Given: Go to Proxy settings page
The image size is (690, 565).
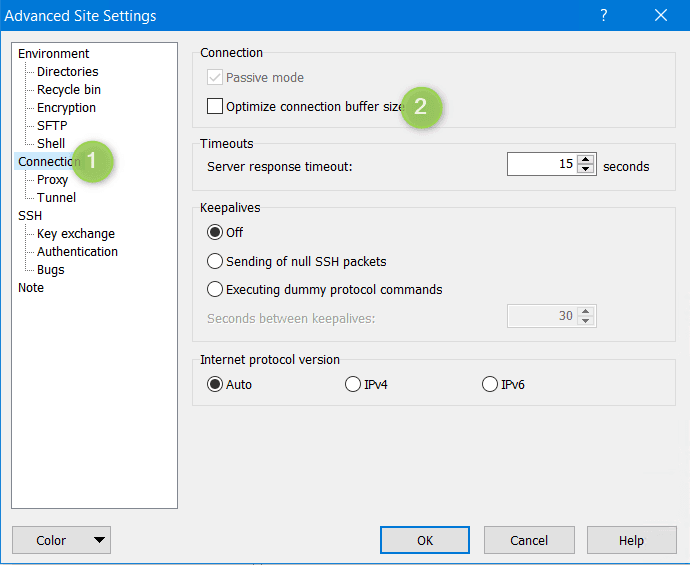Looking at the screenshot, I should 52,180.
